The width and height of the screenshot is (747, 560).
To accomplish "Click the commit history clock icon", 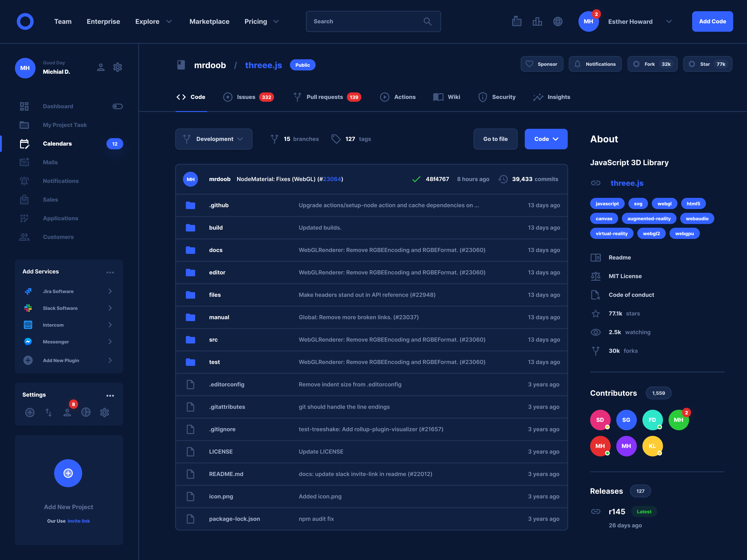I will tap(503, 179).
